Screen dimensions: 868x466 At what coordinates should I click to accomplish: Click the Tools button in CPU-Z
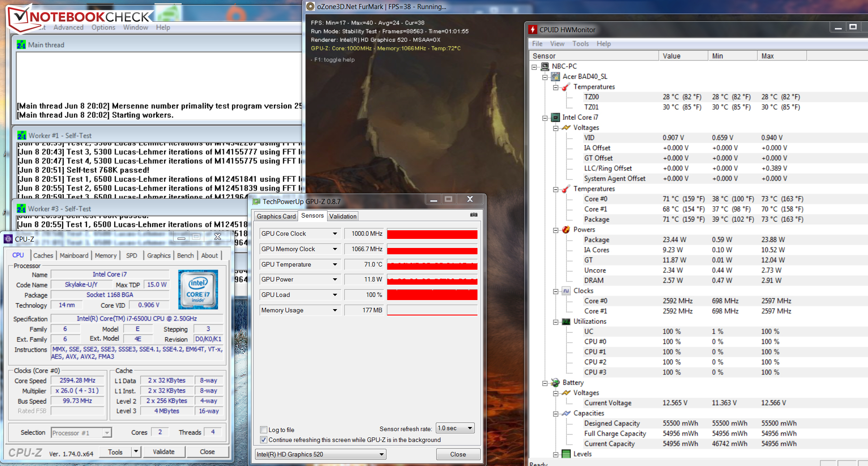click(x=115, y=451)
